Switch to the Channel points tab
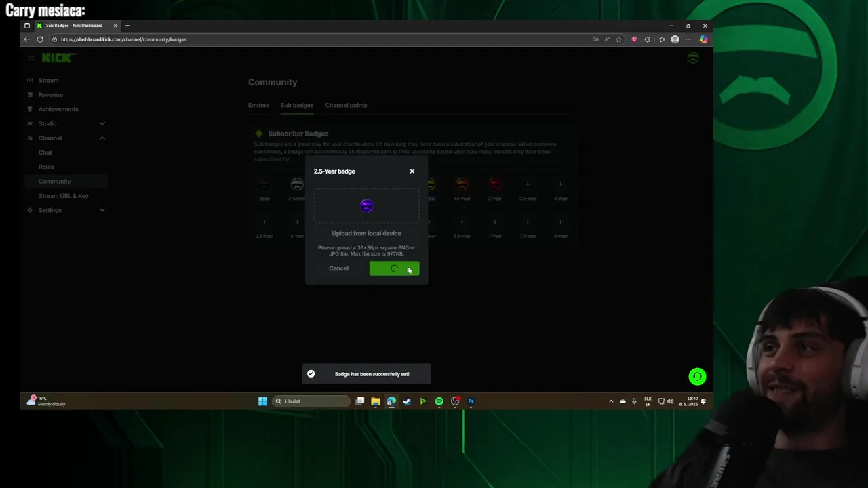Image resolution: width=868 pixels, height=488 pixels. [346, 105]
